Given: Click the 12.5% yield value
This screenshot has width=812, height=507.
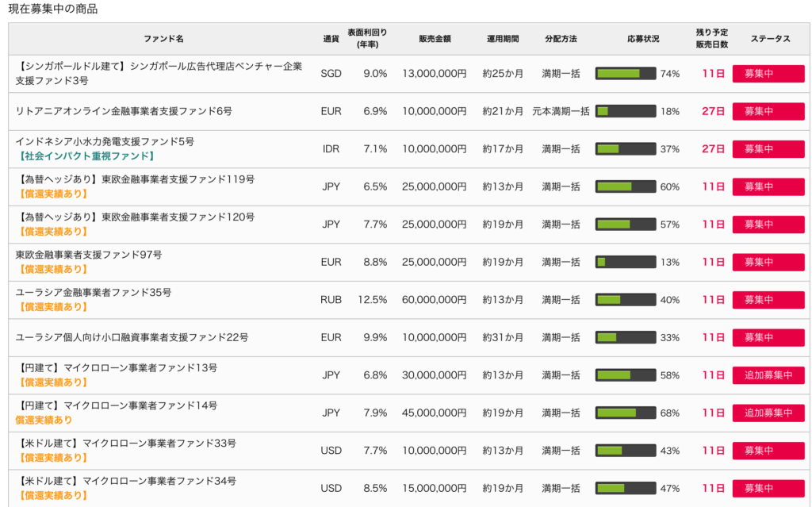Looking at the screenshot, I should point(373,300).
